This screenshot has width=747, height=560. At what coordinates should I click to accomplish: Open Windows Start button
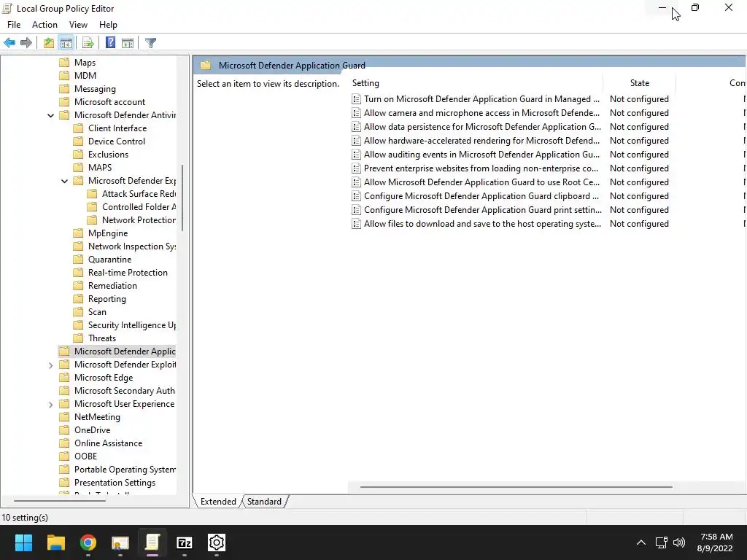tap(23, 542)
